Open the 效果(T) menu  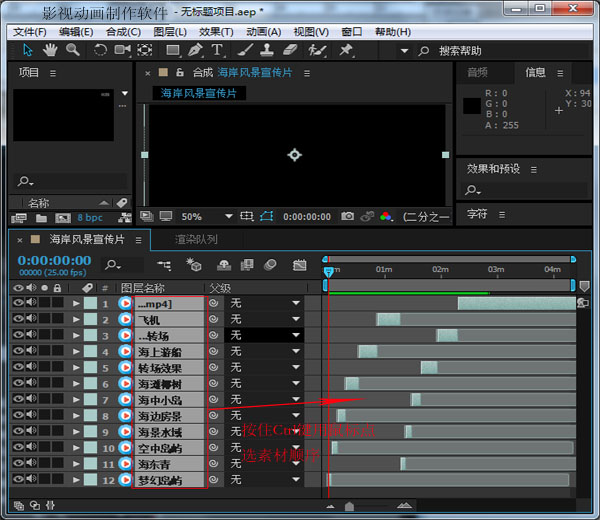tap(216, 32)
